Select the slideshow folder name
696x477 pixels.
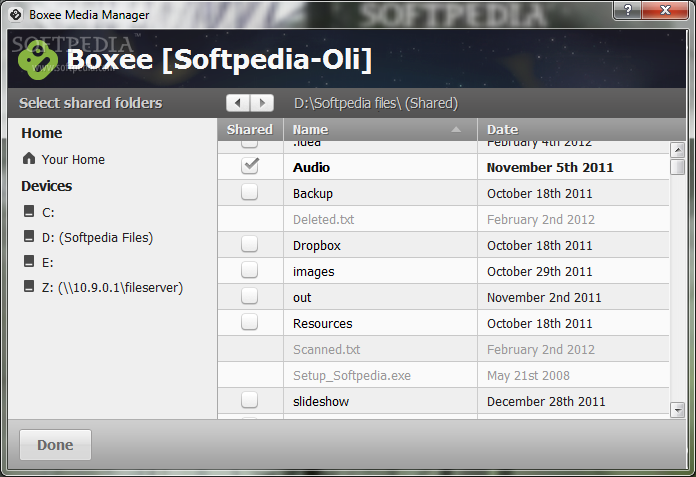(321, 402)
